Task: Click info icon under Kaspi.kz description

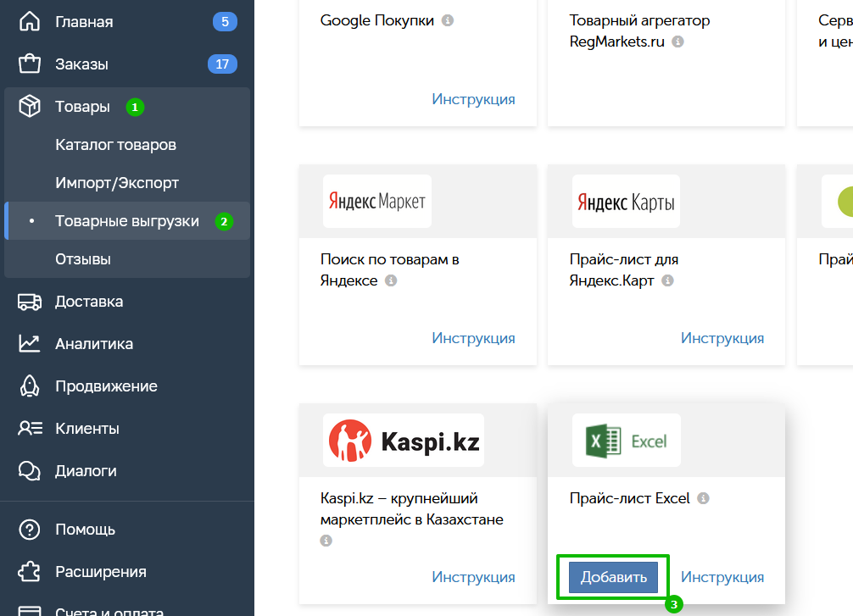Action: 326,541
